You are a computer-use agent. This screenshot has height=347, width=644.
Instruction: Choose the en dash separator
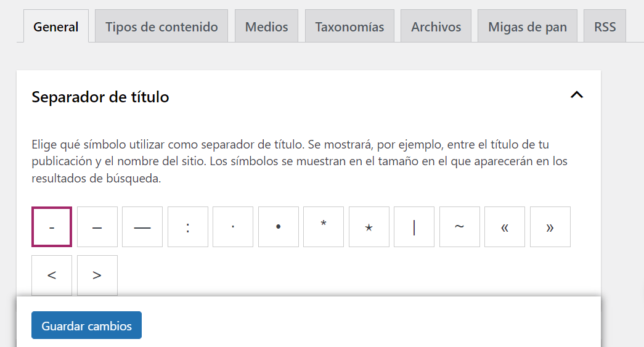tap(97, 227)
